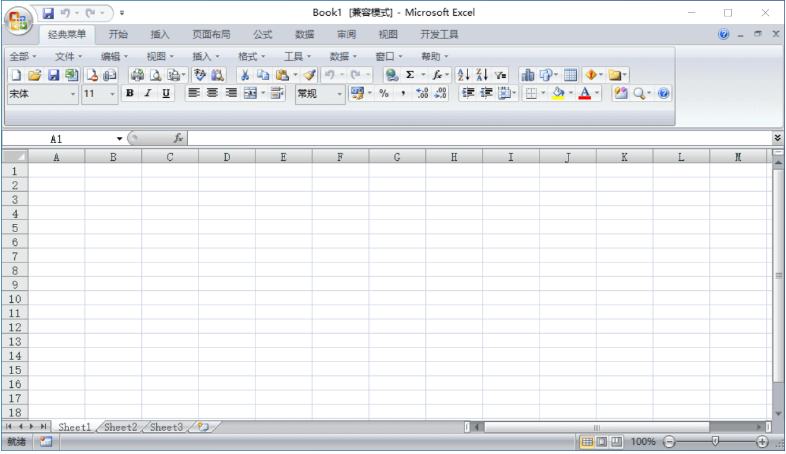Select the Sheet2 worksheet tab
The height and width of the screenshot is (454, 786).
121,427
